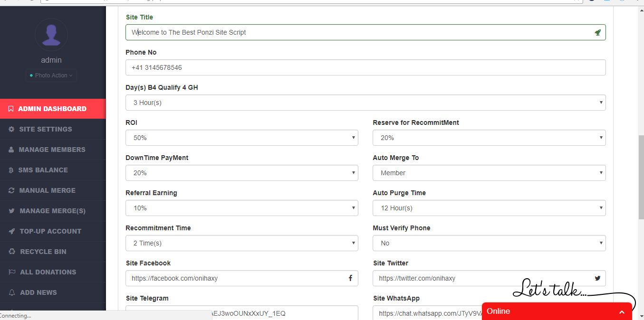The image size is (644, 320).
Task: Click the bitcoin icon beside SMS Balance
Action: [x=11, y=170]
